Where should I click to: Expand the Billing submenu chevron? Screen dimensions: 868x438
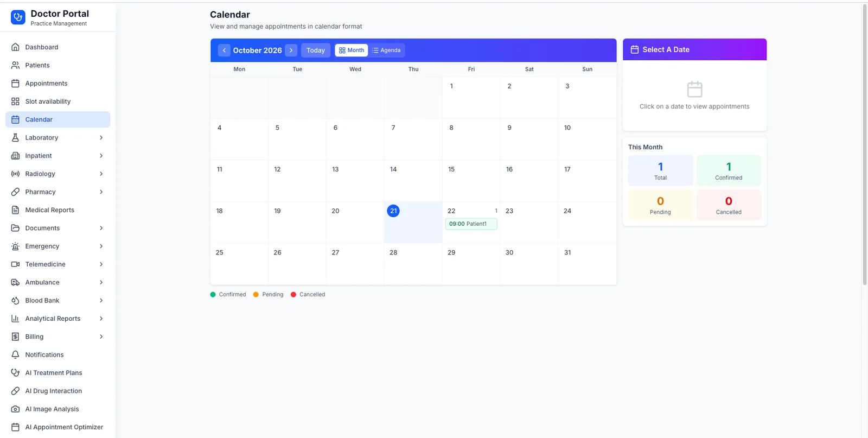[101, 337]
